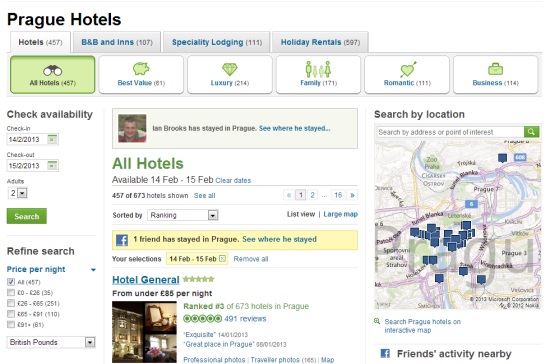This screenshot has width=550, height=364.
Task: Open the Hotel General link
Action: (146, 280)
